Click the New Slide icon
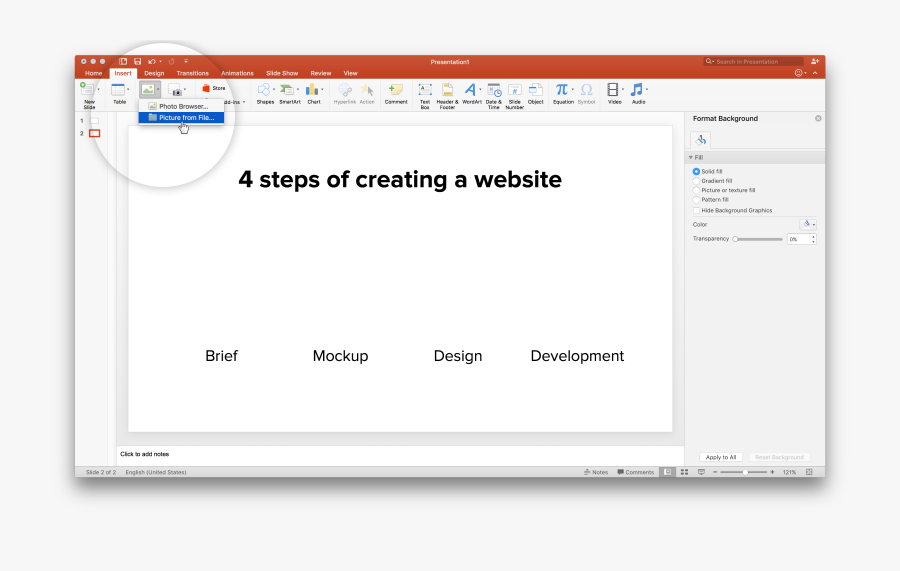The width and height of the screenshot is (900, 571). coord(87,89)
